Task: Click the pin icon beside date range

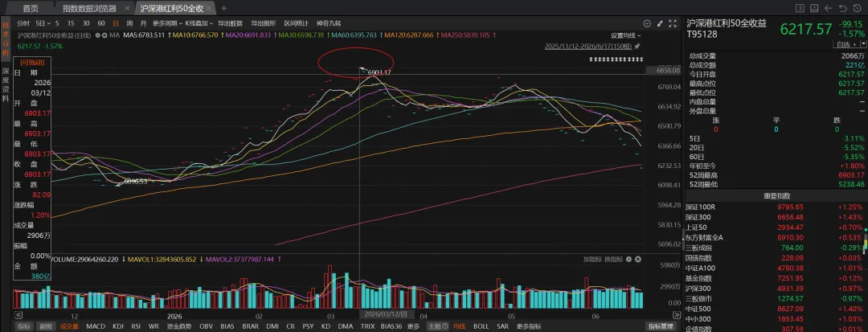Action: (637, 47)
